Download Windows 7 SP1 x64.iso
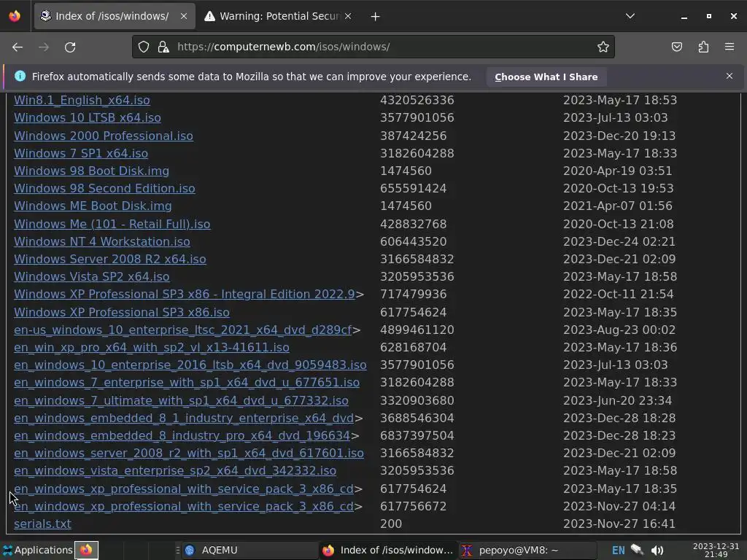This screenshot has height=560, width=747. (x=81, y=153)
